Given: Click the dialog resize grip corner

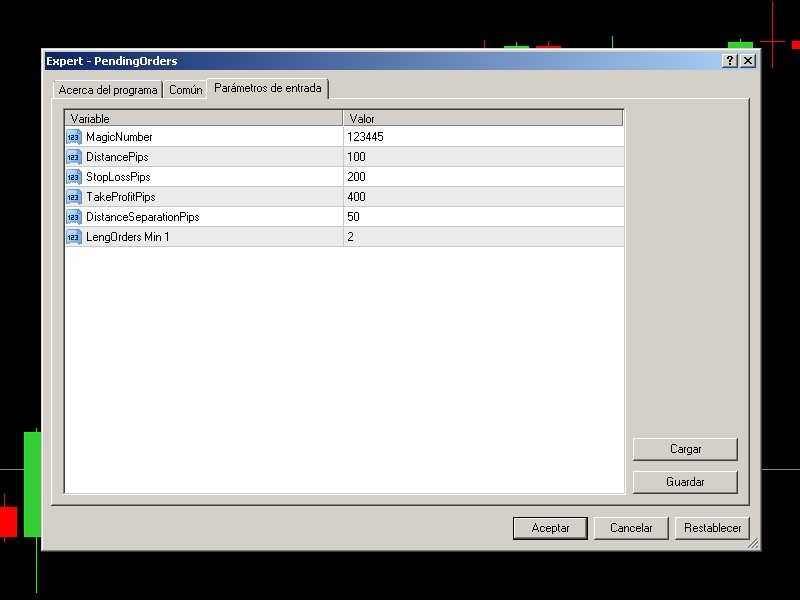Looking at the screenshot, I should tap(753, 543).
